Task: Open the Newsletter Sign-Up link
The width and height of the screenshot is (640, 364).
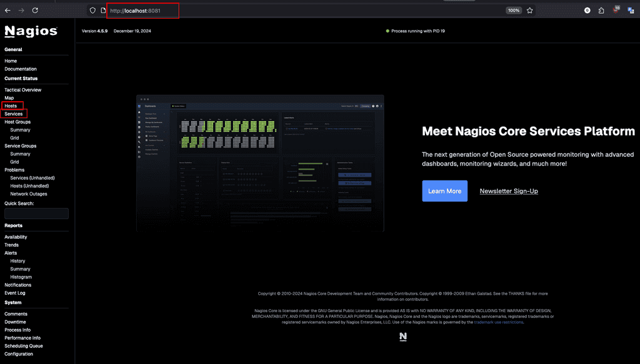Action: (x=508, y=191)
